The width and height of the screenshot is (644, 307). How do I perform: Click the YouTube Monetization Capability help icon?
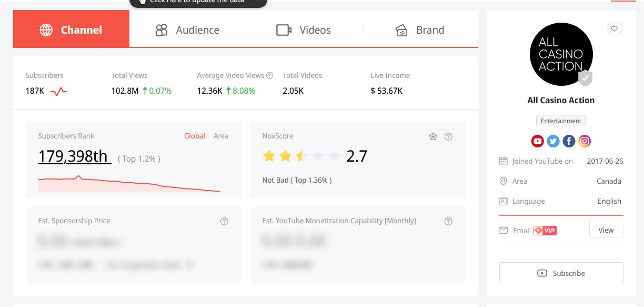[x=448, y=221]
